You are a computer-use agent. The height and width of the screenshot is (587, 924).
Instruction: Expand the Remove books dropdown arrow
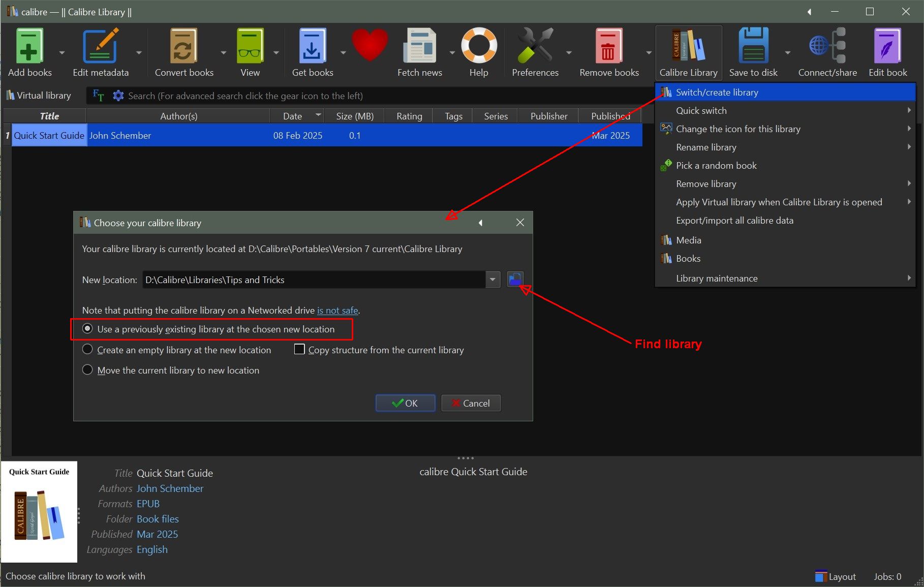click(x=649, y=52)
